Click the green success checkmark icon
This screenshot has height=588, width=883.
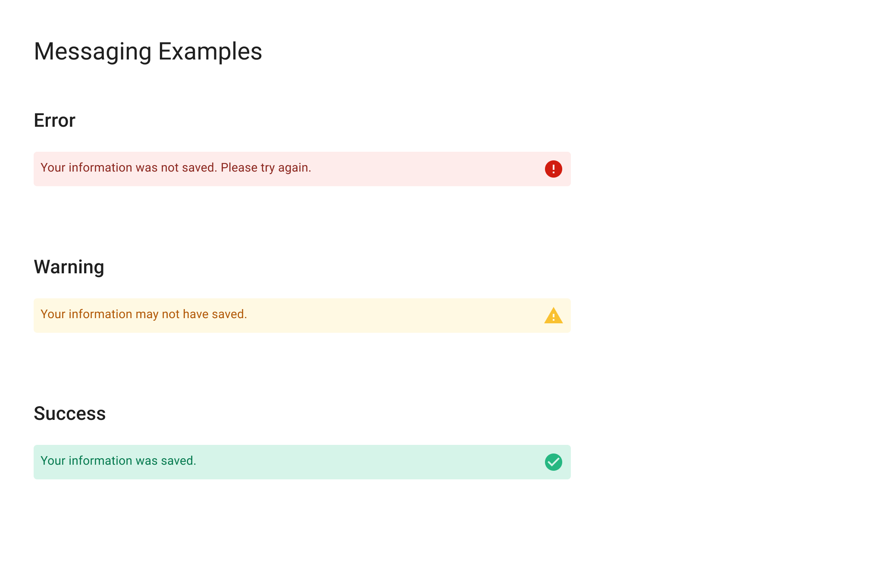pos(553,462)
